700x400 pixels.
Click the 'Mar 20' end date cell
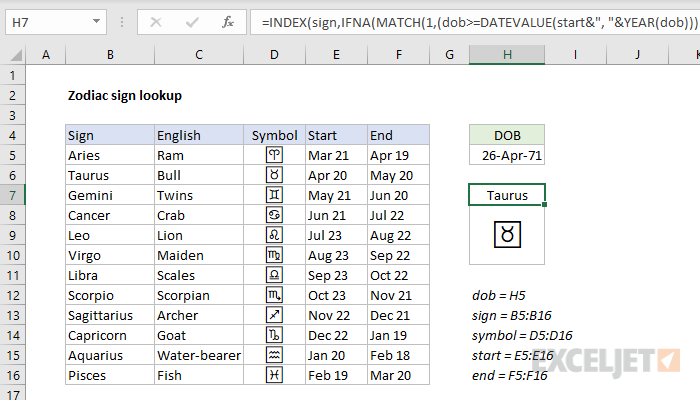tap(398, 375)
